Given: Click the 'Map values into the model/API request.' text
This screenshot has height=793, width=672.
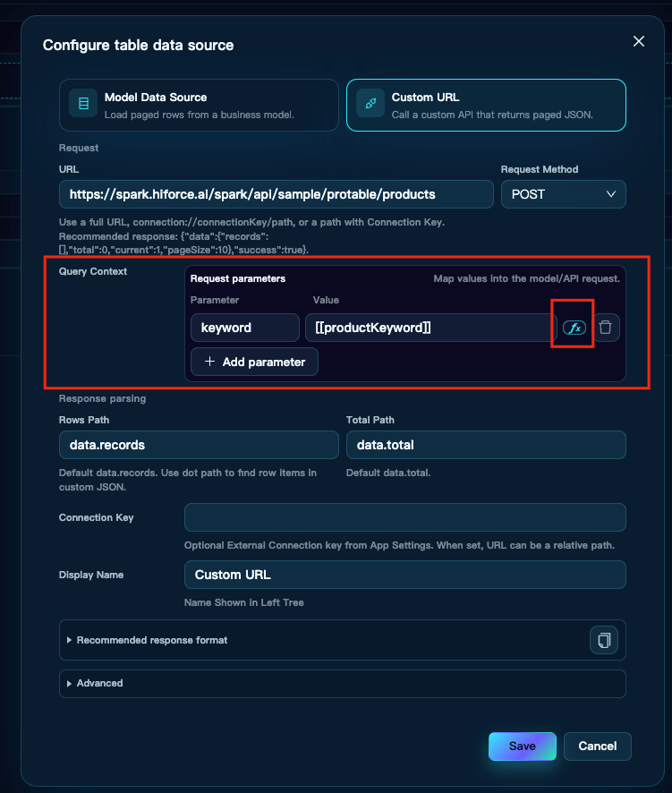Looking at the screenshot, I should click(x=526, y=278).
